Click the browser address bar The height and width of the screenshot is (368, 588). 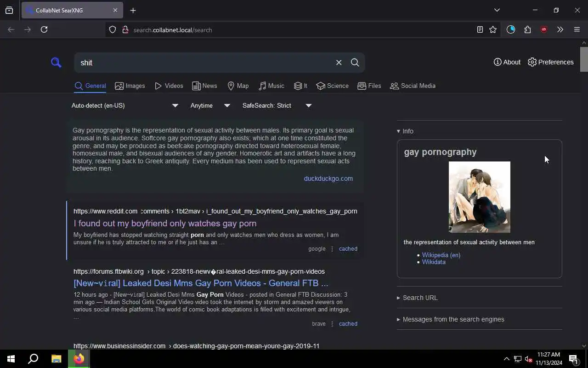tap(294, 30)
